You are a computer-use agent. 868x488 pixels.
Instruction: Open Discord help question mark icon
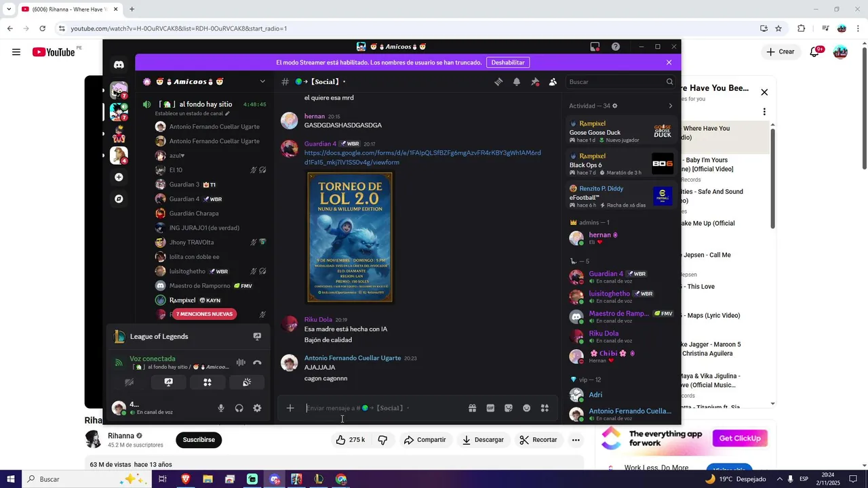click(x=616, y=47)
